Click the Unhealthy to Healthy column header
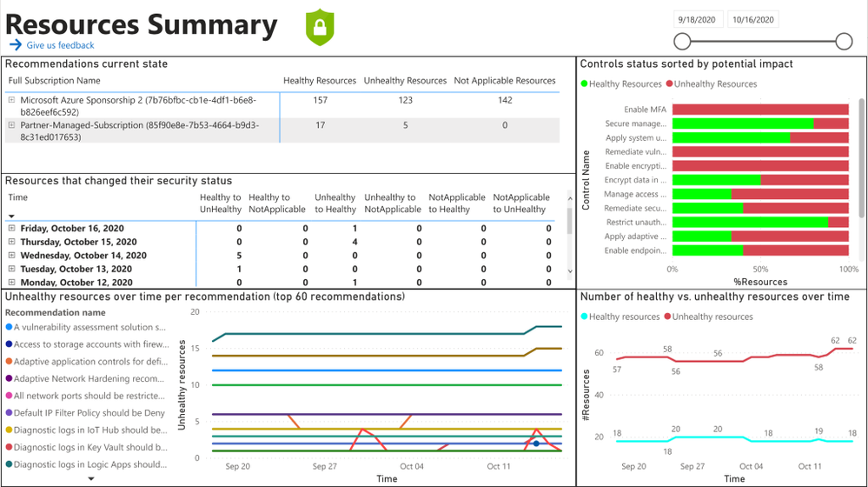Viewport: 868px width, 487px height. point(335,203)
